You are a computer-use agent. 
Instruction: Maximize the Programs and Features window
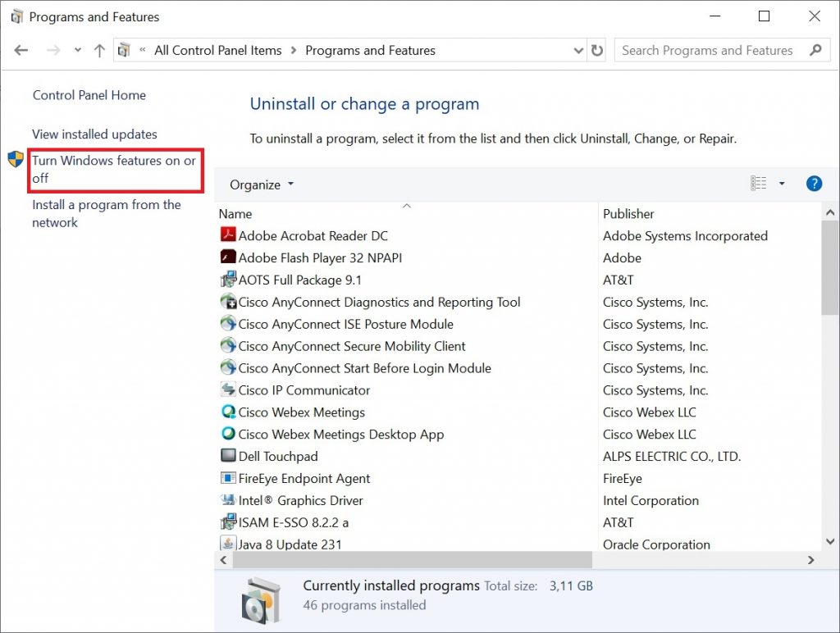coord(765,16)
